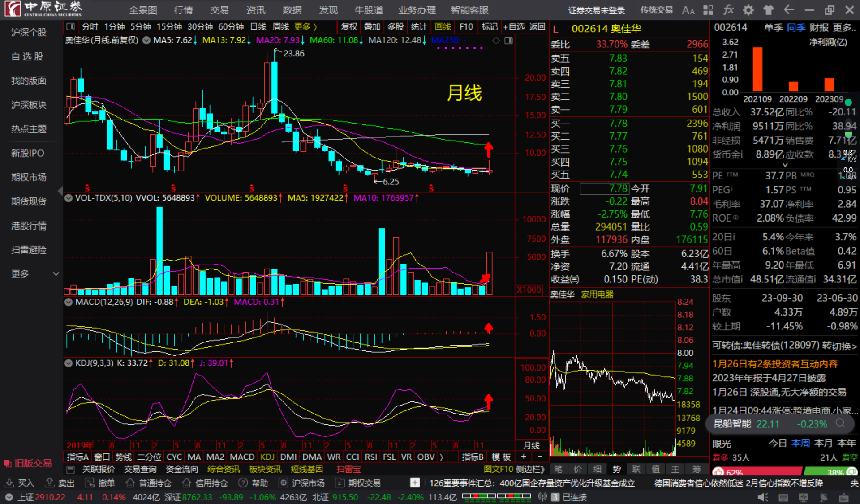Click the thumbs-up 62% bullish icon
860x504 pixels.
coord(718,472)
